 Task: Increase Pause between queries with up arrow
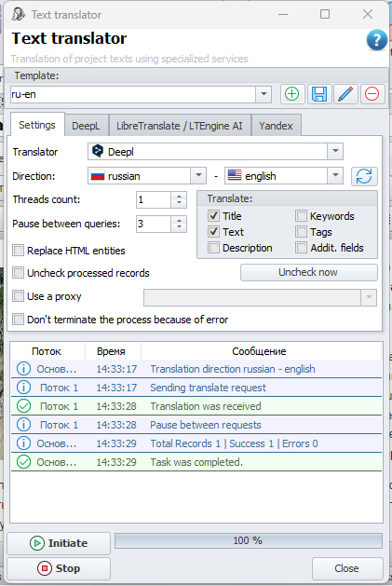(x=179, y=220)
